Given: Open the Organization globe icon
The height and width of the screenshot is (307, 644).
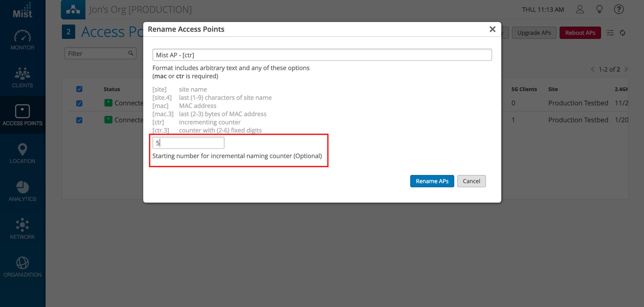Looking at the screenshot, I should 23,263.
